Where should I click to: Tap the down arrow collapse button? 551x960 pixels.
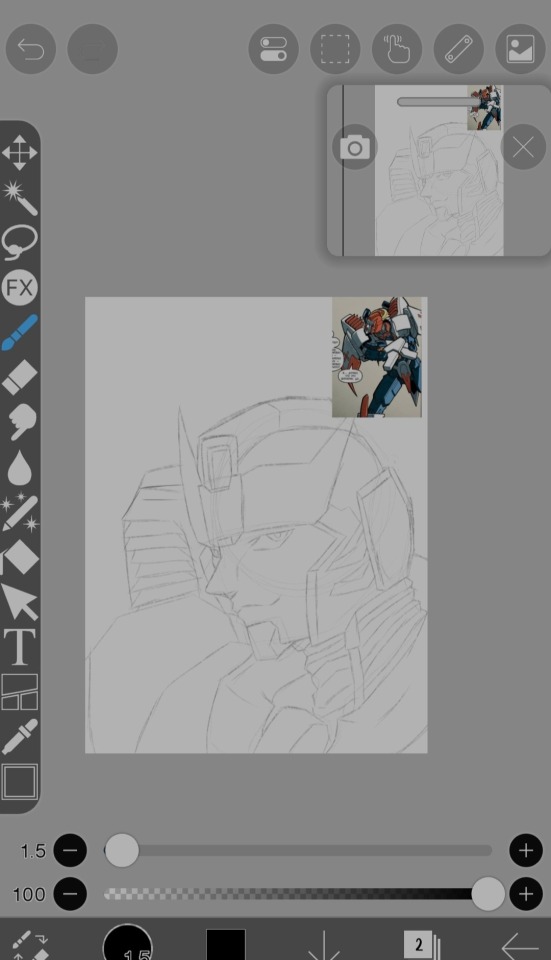pyautogui.click(x=323, y=945)
